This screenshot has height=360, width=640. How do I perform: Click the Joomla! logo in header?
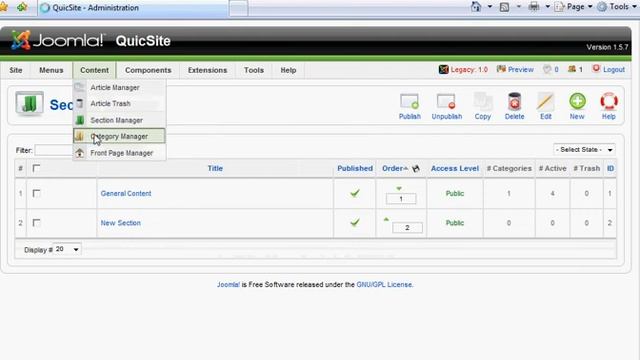click(57, 40)
